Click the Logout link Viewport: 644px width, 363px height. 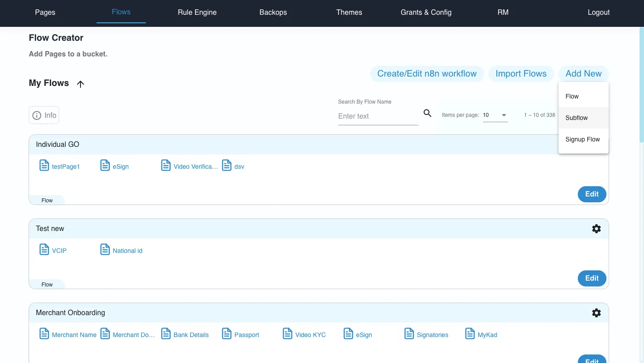pyautogui.click(x=599, y=12)
